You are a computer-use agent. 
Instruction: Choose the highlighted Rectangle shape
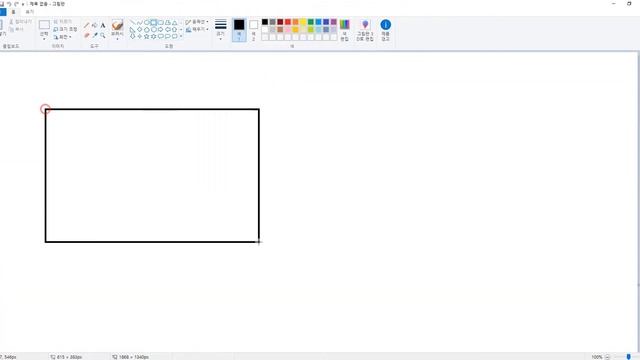pos(153,22)
